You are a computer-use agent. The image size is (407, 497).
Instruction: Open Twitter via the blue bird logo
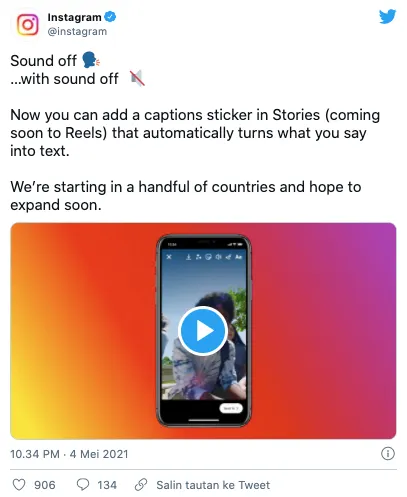(x=388, y=17)
